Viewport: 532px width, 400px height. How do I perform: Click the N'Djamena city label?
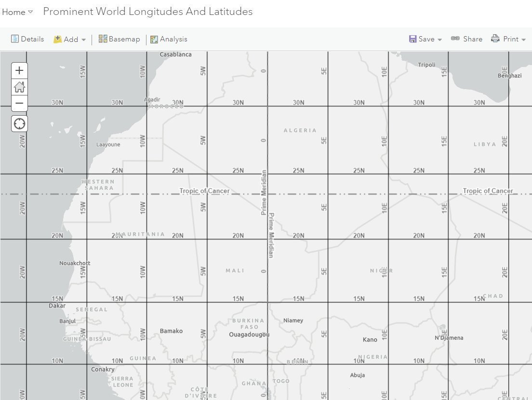coord(449,338)
